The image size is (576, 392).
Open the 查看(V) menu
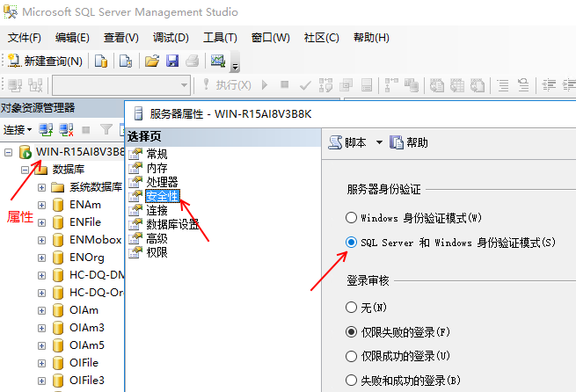120,38
